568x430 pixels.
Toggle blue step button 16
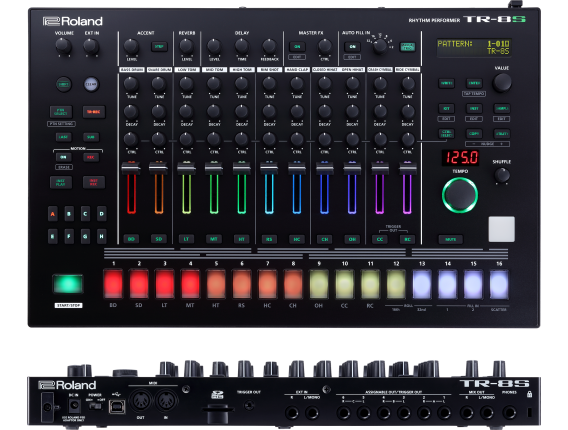499,284
